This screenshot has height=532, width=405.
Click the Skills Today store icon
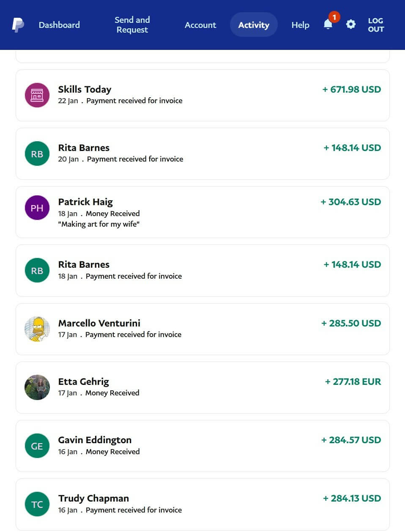(37, 95)
